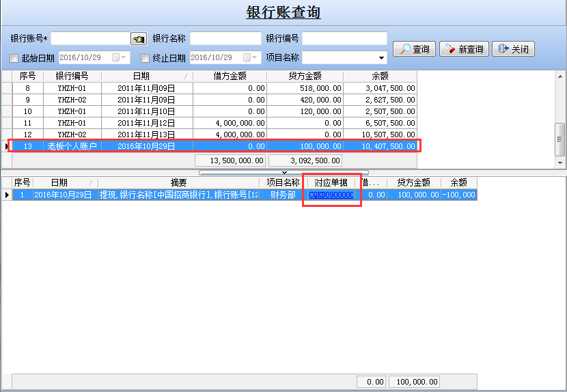
Task: Enable the 终止日期 end date checkbox
Action: click(x=145, y=58)
